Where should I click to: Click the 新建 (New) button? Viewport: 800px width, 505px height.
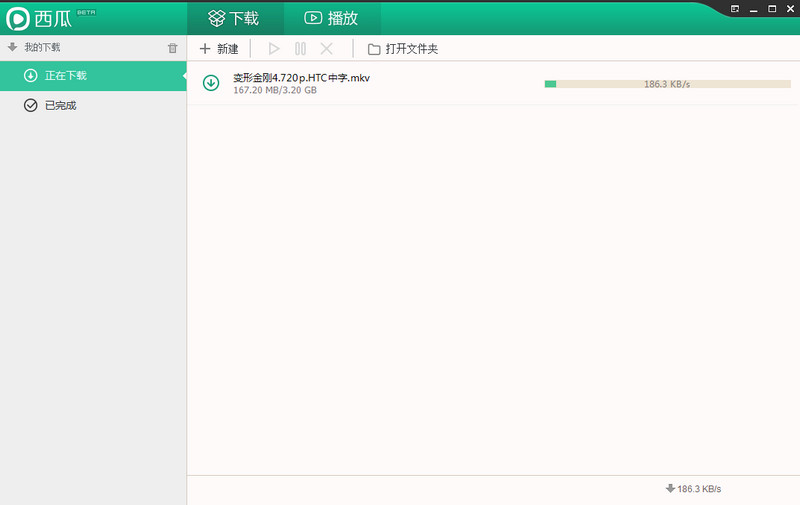pos(219,48)
